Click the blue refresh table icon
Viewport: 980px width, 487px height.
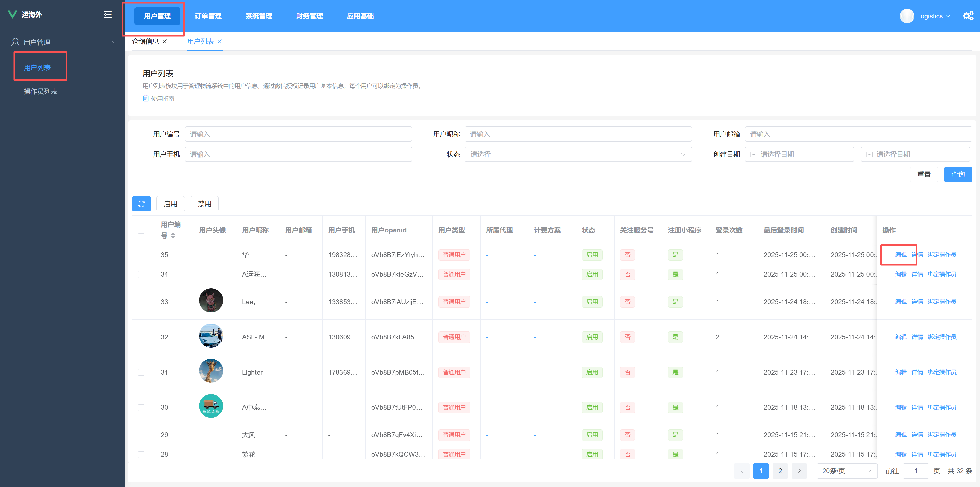141,204
